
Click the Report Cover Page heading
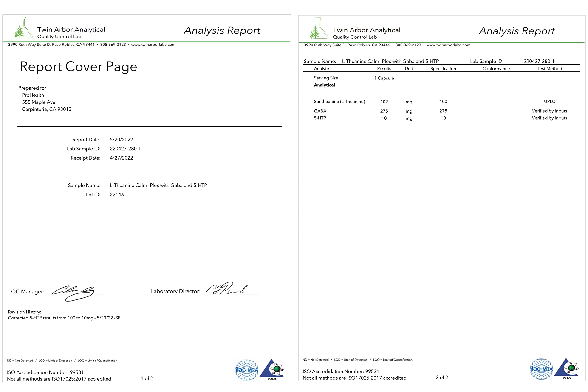pyautogui.click(x=79, y=67)
